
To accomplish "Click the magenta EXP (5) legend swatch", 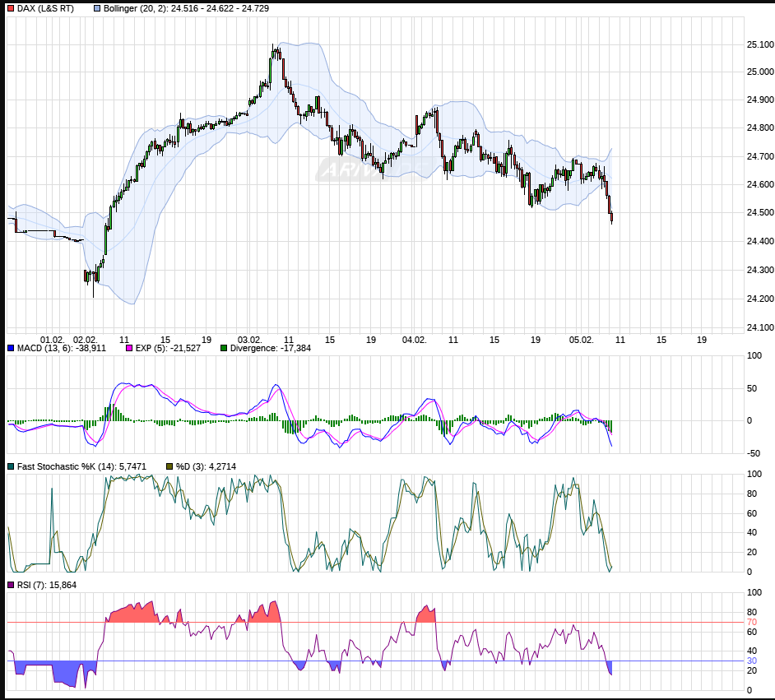I will [129, 348].
